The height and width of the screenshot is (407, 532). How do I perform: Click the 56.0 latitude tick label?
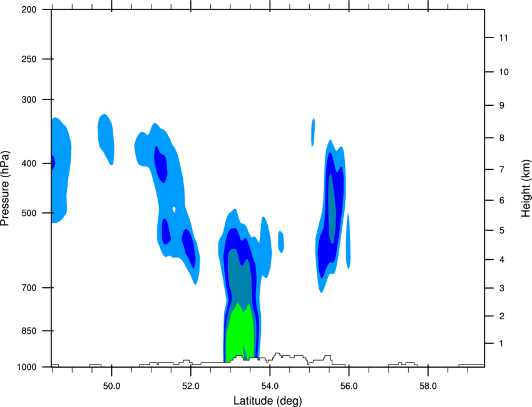(349, 386)
